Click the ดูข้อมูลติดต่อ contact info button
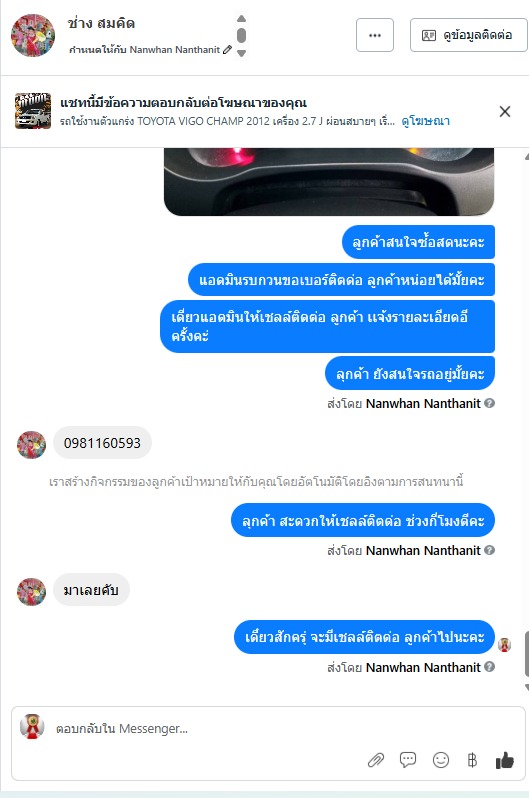The width and height of the screenshot is (529, 798). pos(468,35)
